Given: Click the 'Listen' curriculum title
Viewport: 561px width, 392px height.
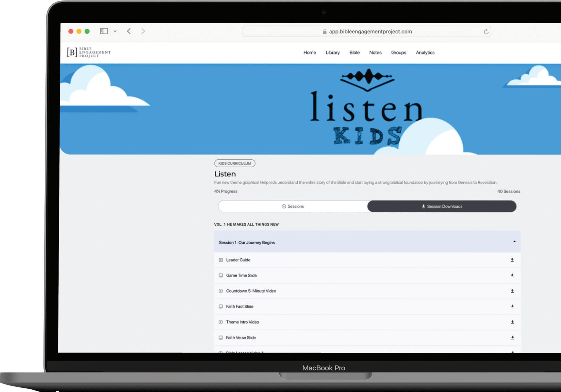Looking at the screenshot, I should coord(225,174).
